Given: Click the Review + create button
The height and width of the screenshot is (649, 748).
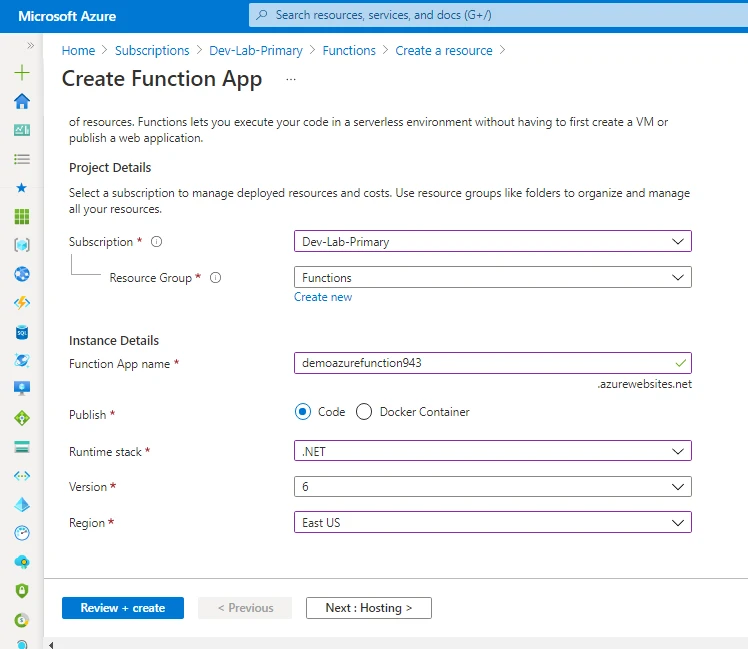Looking at the screenshot, I should [x=123, y=608].
